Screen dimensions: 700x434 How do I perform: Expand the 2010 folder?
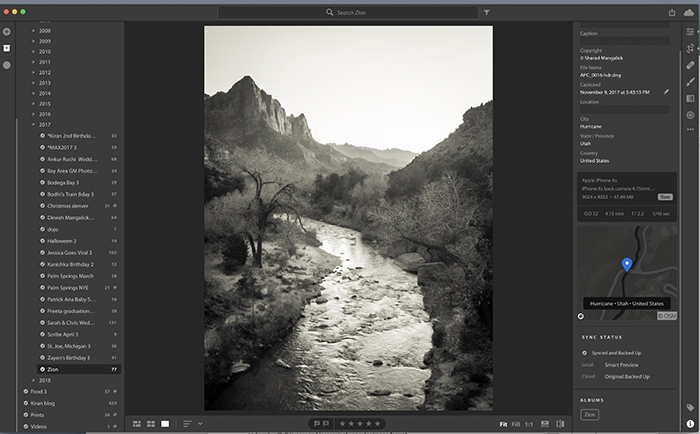33,51
